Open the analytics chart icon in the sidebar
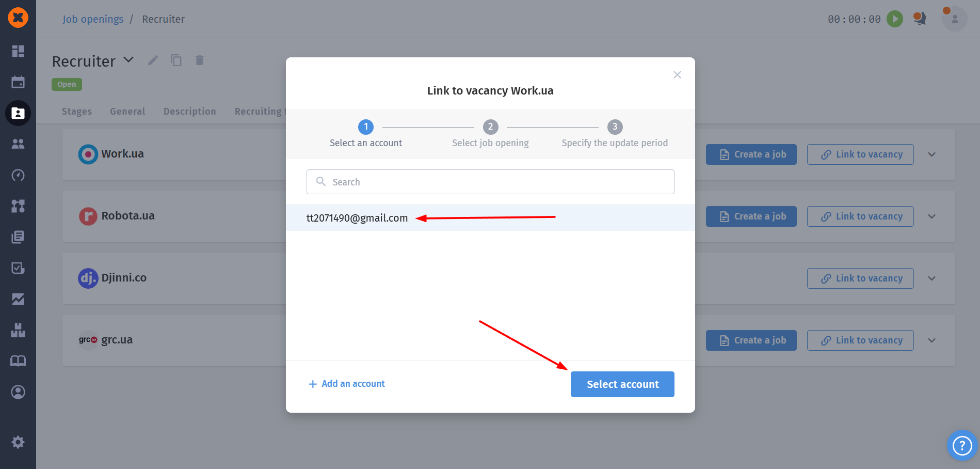Screen dimensions: 980x469 point(18,299)
